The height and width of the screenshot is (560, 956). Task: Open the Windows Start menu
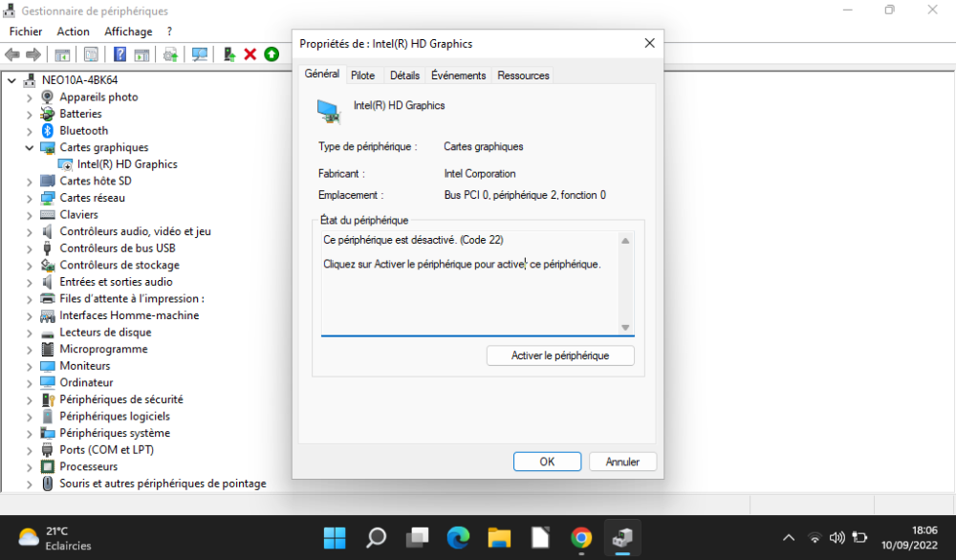coord(334,538)
